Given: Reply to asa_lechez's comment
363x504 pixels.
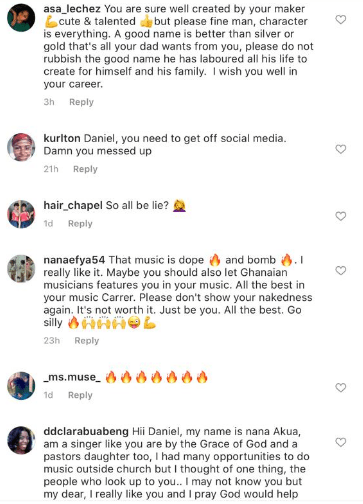Looking at the screenshot, I should [81, 102].
